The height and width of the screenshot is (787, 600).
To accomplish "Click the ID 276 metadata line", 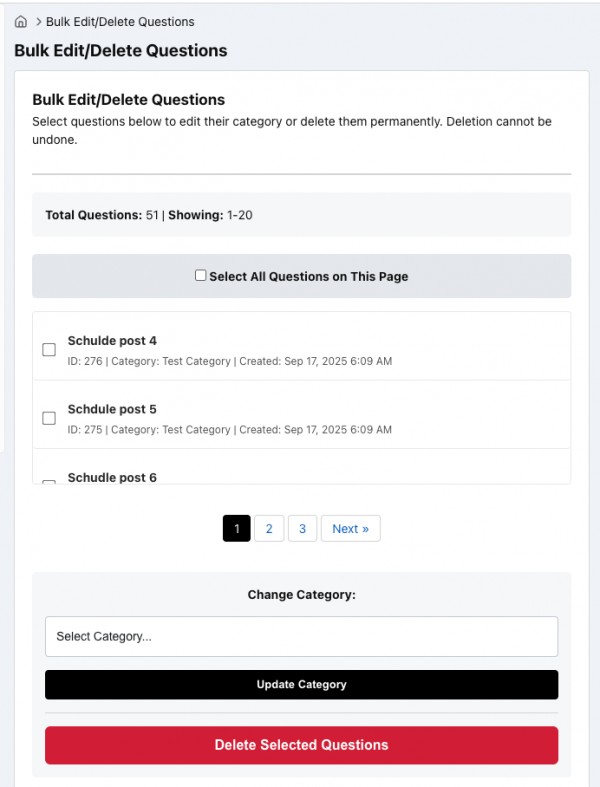I will click(229, 361).
